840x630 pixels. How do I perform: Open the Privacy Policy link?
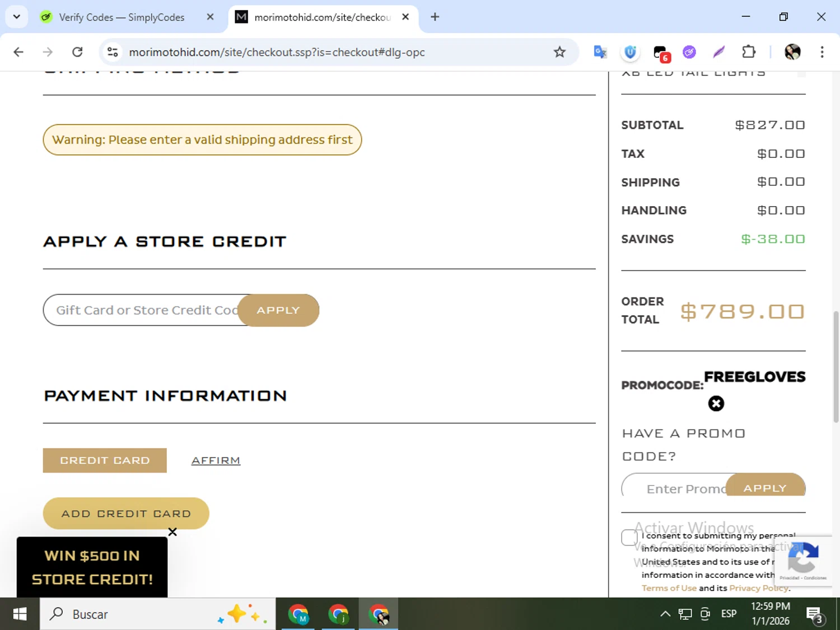click(x=758, y=588)
